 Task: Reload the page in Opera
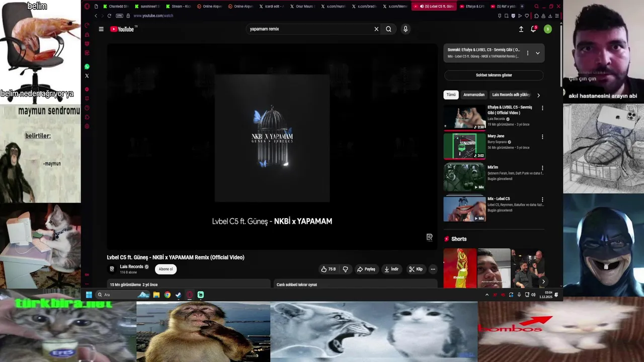(109, 16)
